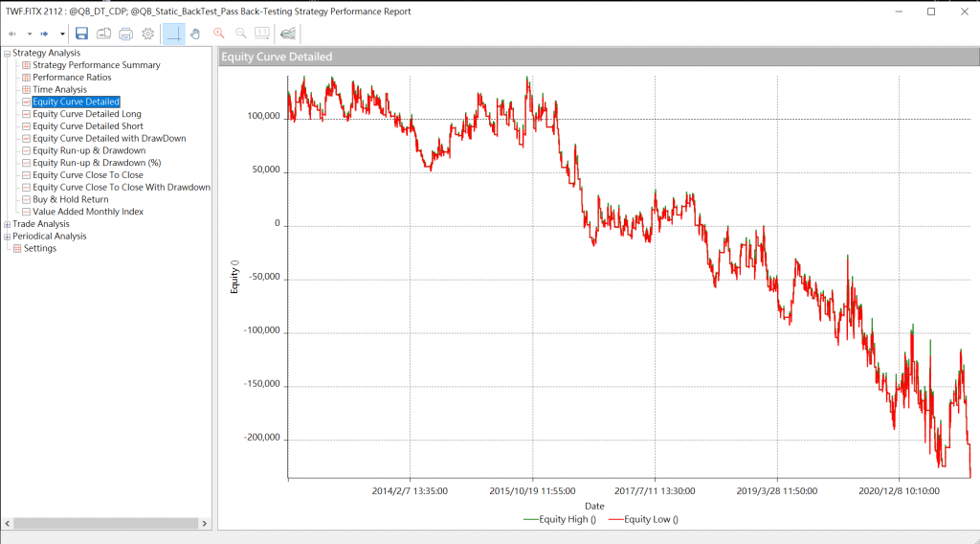The width and height of the screenshot is (980, 544).
Task: Click the 1:1 reset zoom icon
Action: (x=261, y=34)
